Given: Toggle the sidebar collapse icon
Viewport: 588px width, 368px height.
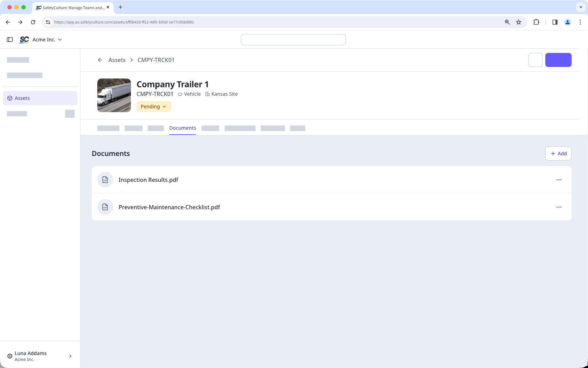Looking at the screenshot, I should point(10,40).
